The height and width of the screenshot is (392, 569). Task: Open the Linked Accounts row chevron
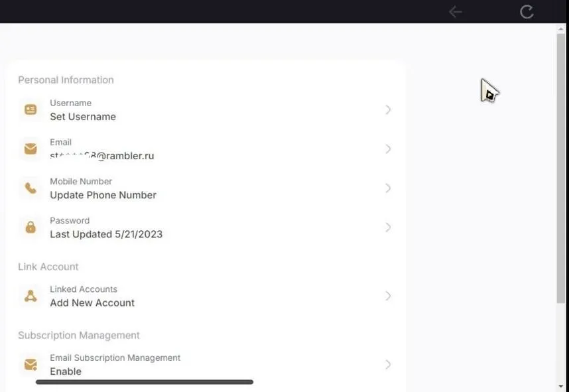[x=388, y=296]
